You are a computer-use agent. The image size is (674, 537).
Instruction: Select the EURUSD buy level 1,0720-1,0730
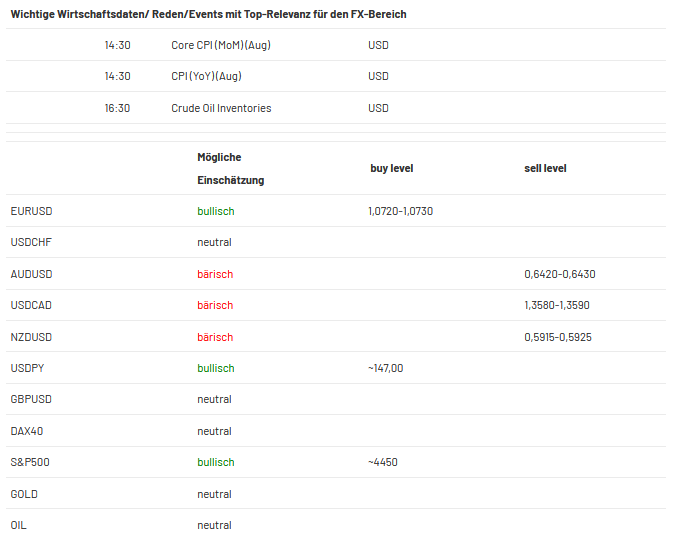pos(401,211)
